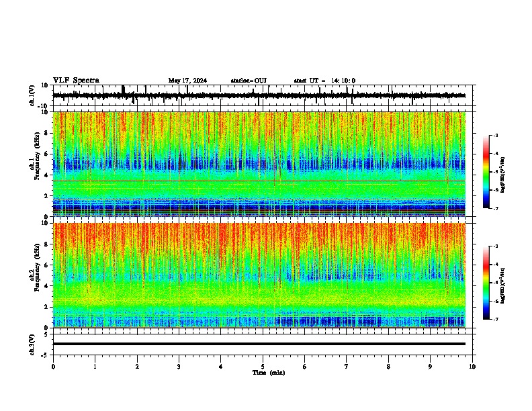Click the "-7" label on ch.2 color scale
532x411 pixels.
pyautogui.click(x=496, y=319)
